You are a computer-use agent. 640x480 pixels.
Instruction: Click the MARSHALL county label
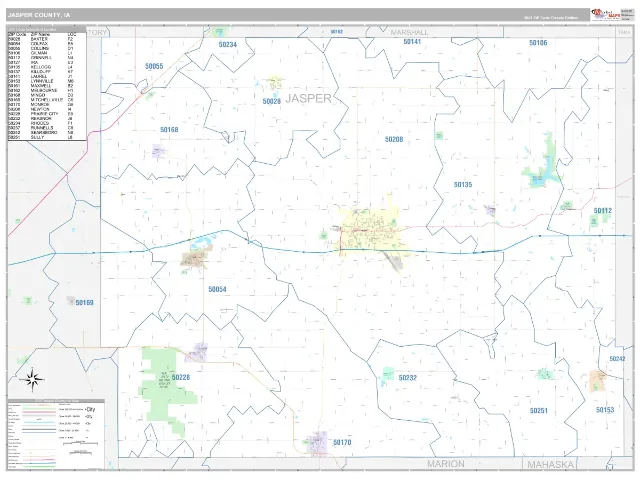409,32
